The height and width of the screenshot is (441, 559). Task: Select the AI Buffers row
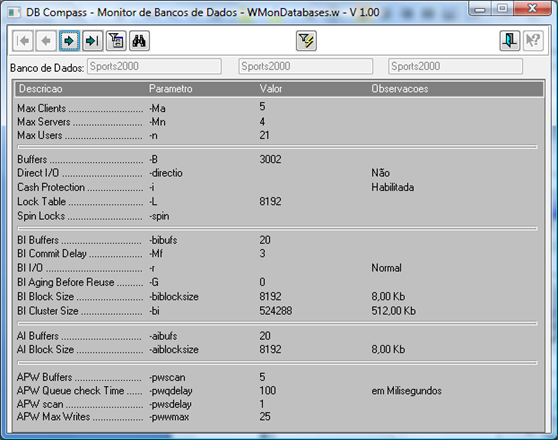pyautogui.click(x=278, y=336)
